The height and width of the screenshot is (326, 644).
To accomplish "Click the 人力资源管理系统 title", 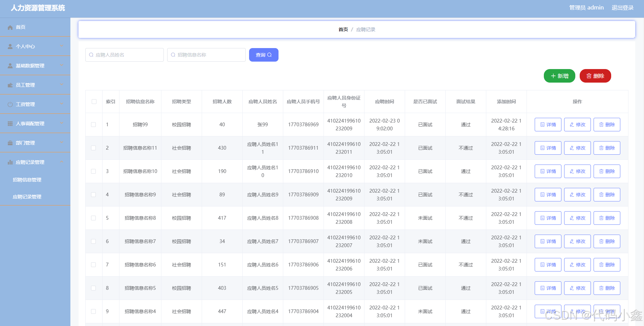I will (38, 8).
